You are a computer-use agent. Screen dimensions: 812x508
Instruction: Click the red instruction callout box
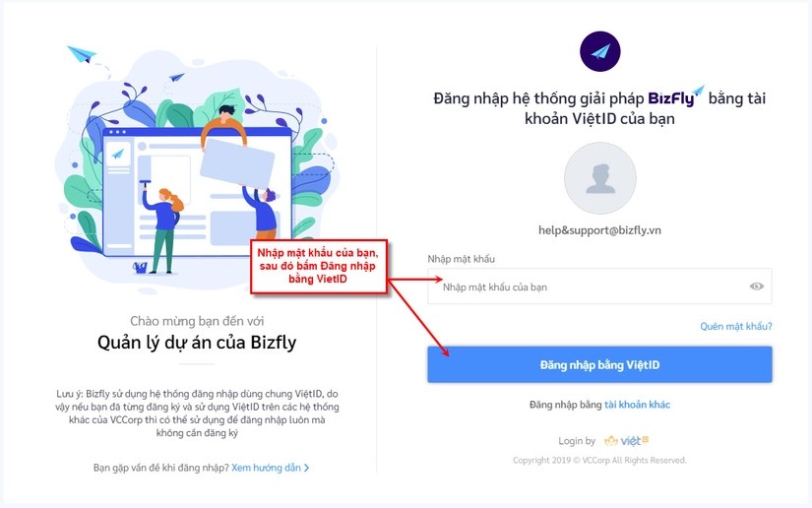319,267
